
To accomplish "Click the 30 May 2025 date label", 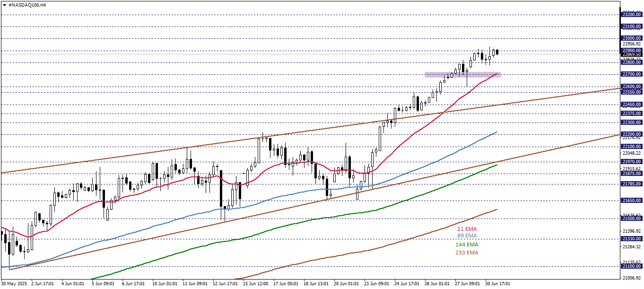I will (14, 284).
